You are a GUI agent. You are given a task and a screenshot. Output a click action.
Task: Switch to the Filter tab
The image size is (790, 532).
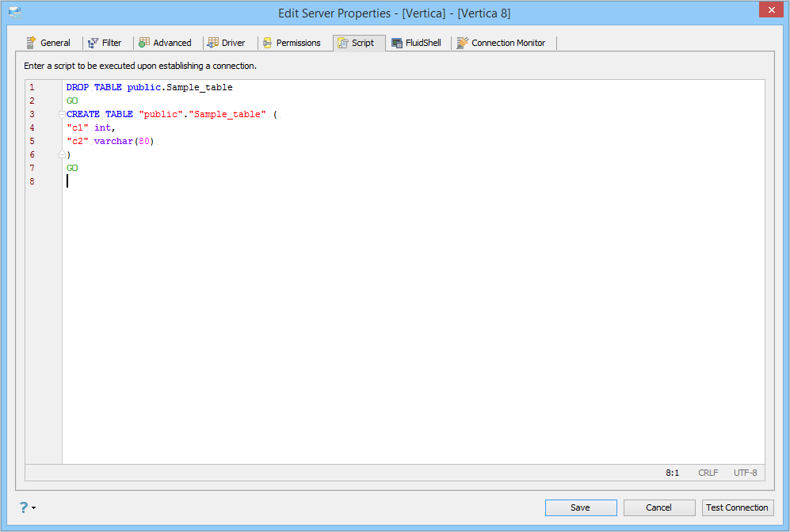coord(105,43)
